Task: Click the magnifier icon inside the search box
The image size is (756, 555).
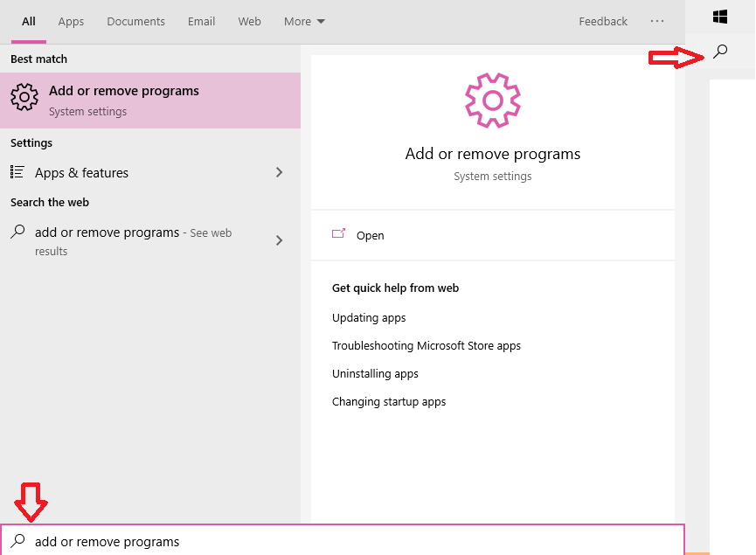Action: (x=17, y=541)
